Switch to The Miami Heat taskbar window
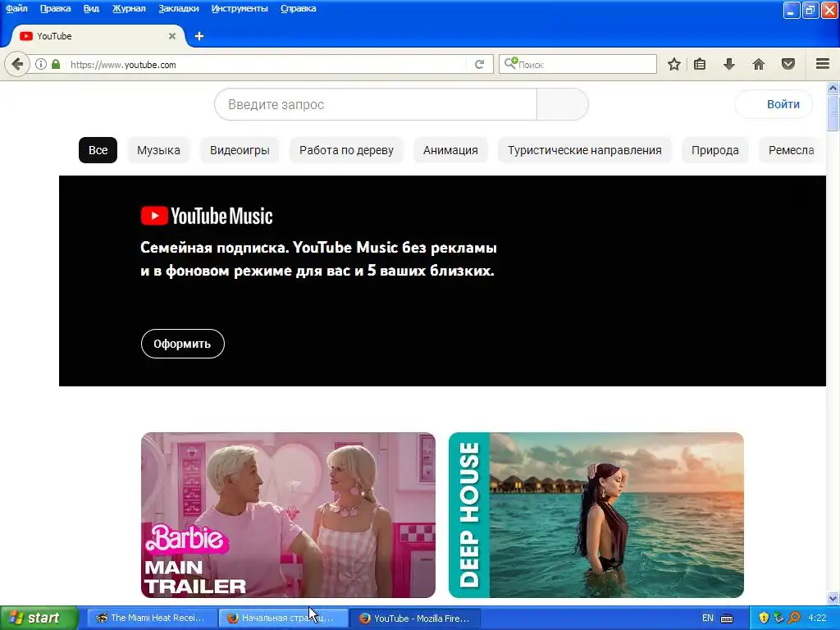The image size is (840, 630). (152, 618)
